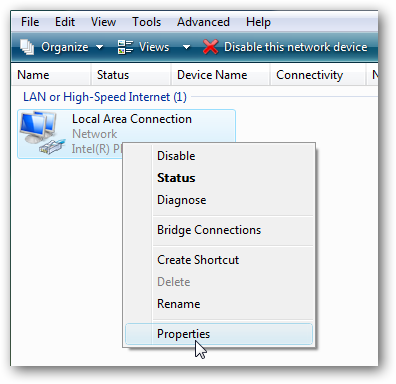Open the Views dropdown arrow

pos(186,47)
